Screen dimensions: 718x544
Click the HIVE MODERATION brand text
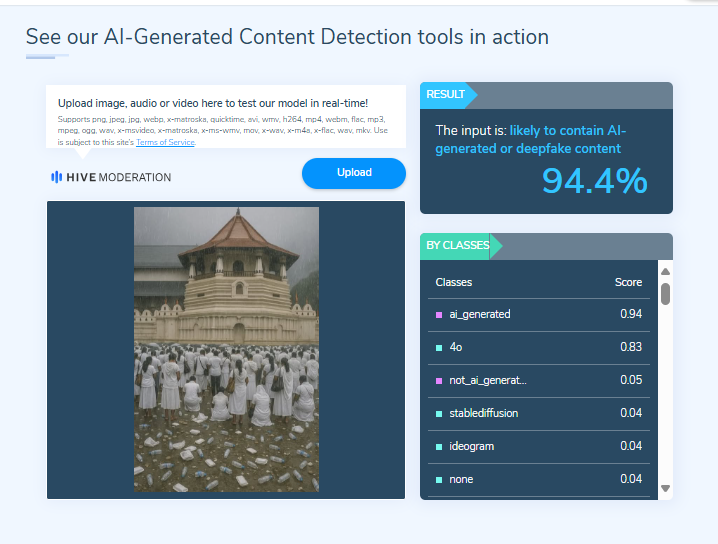click(x=119, y=177)
